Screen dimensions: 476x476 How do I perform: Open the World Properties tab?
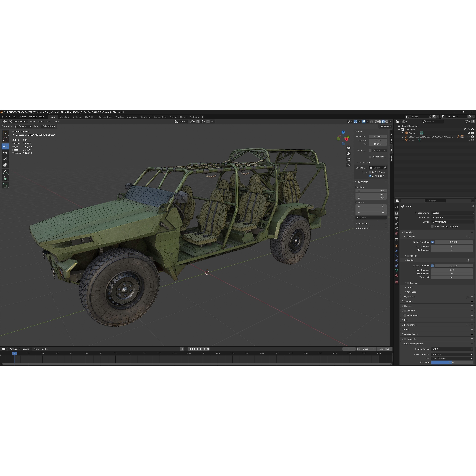396,233
